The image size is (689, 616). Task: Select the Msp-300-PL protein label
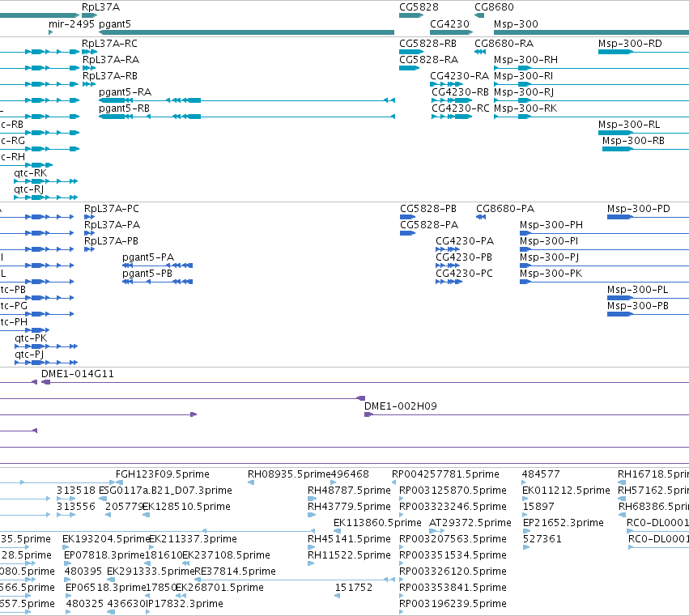click(x=638, y=290)
